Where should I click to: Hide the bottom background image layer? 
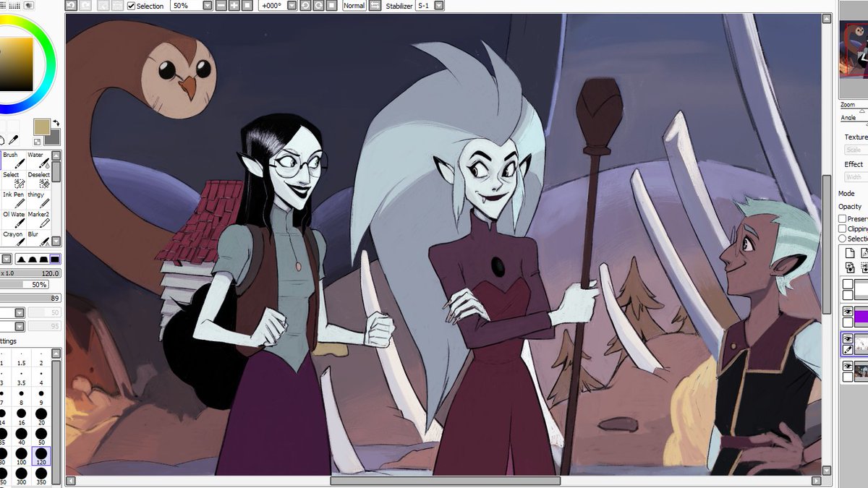(x=848, y=367)
